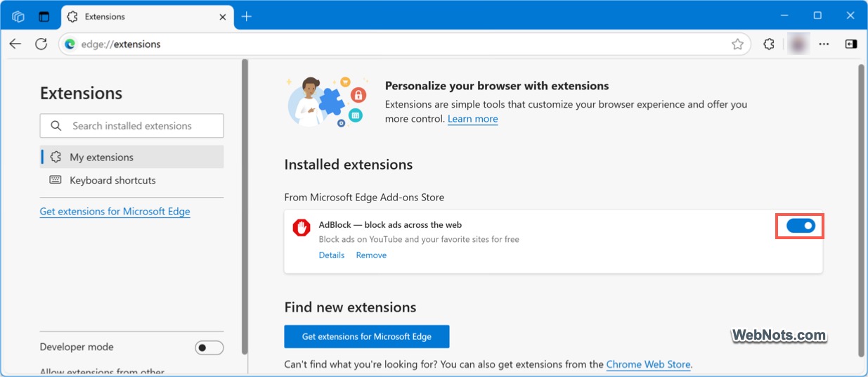This screenshot has width=868, height=377.
Task: Open Settings and more ellipsis menu
Action: pos(824,44)
